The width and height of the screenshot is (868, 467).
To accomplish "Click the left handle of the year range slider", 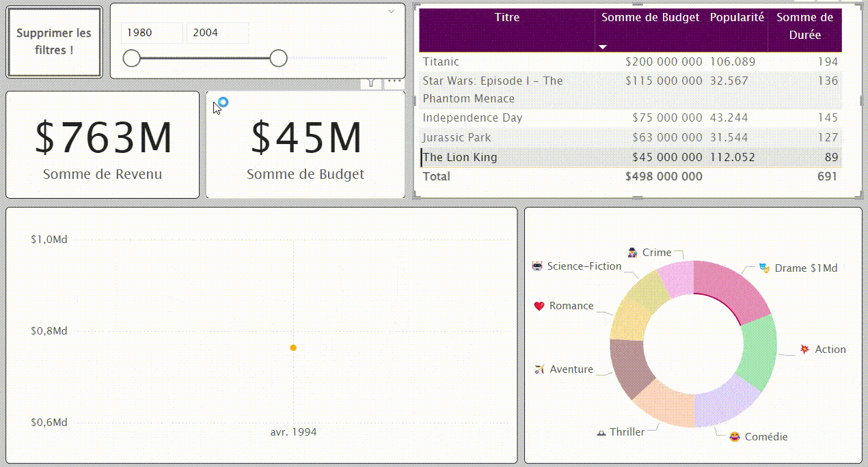I will [131, 58].
